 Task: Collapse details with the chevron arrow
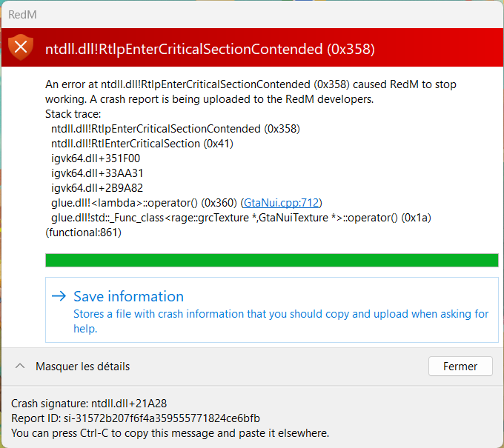point(20,366)
